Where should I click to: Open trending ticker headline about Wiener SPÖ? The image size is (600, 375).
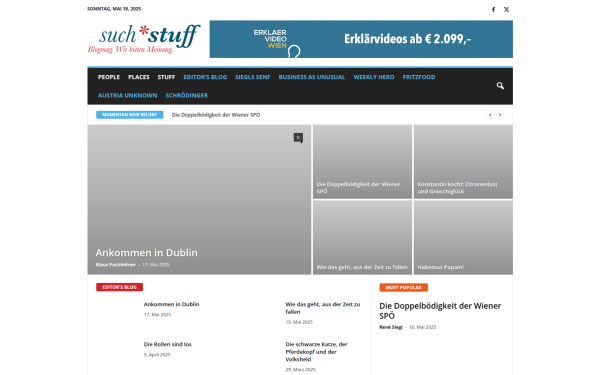[216, 115]
